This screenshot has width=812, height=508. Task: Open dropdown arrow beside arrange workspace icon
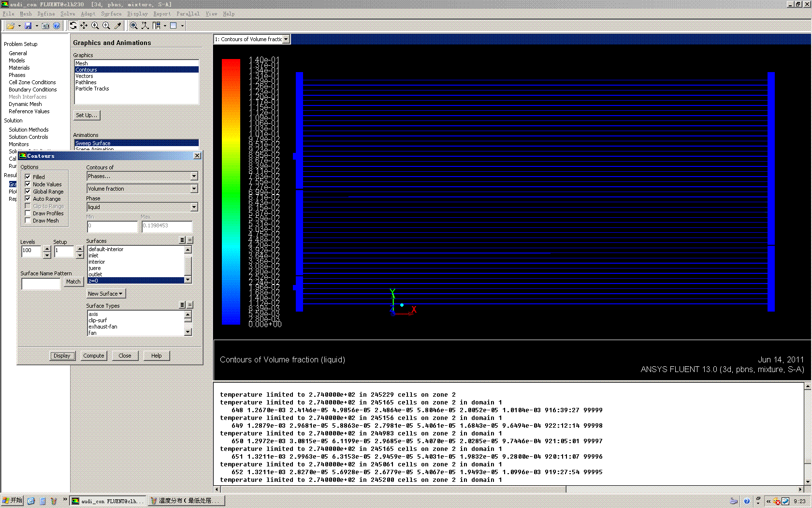click(165, 26)
